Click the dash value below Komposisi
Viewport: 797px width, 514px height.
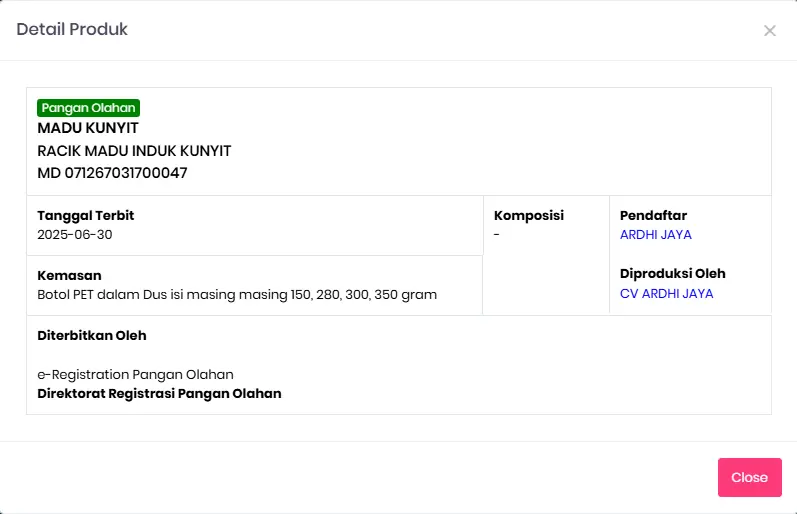[497, 235]
